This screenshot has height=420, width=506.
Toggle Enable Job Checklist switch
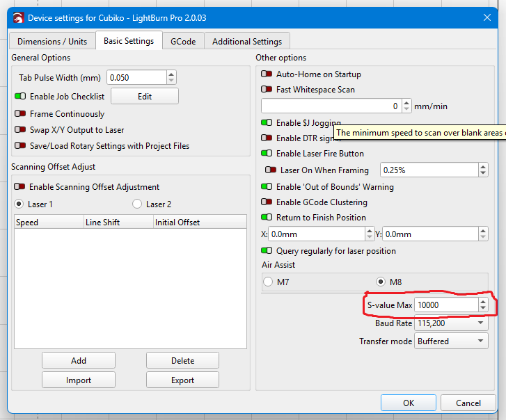[20, 97]
